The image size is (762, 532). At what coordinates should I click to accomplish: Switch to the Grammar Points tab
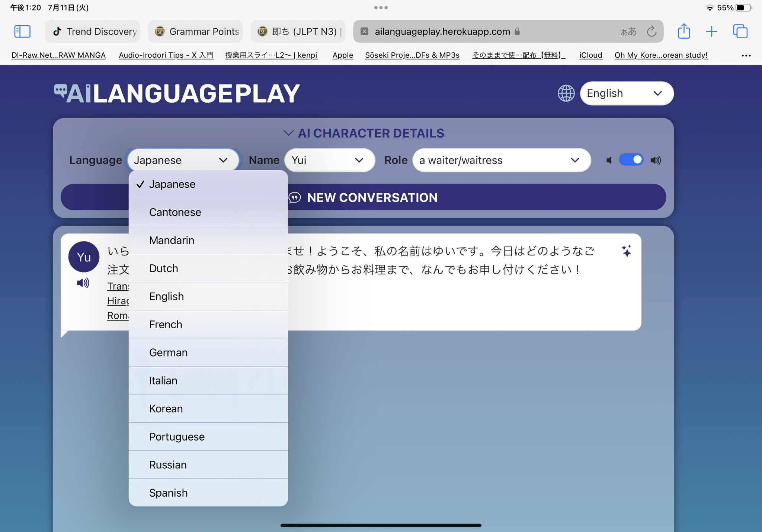pyautogui.click(x=195, y=31)
